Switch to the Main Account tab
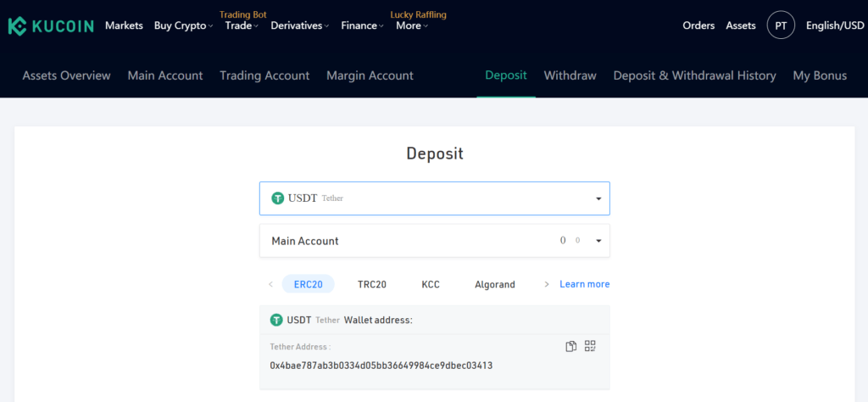This screenshot has height=402, width=868. pos(165,75)
